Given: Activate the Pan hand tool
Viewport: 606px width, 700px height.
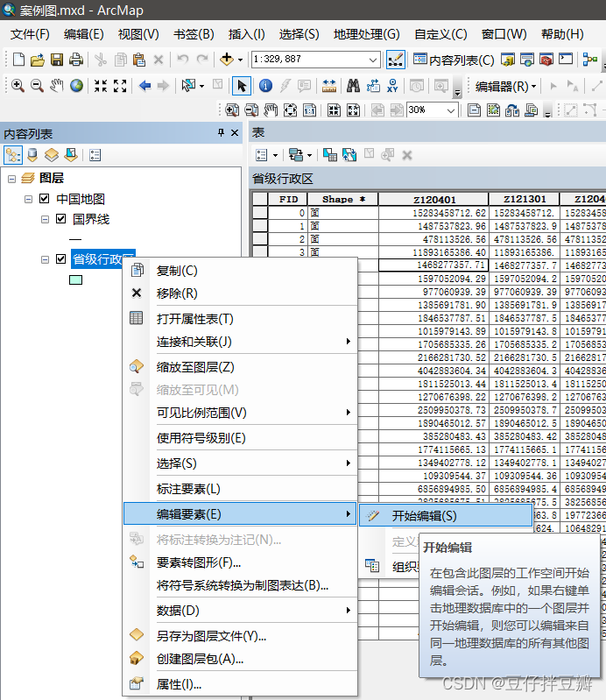Looking at the screenshot, I should pyautogui.click(x=57, y=85).
